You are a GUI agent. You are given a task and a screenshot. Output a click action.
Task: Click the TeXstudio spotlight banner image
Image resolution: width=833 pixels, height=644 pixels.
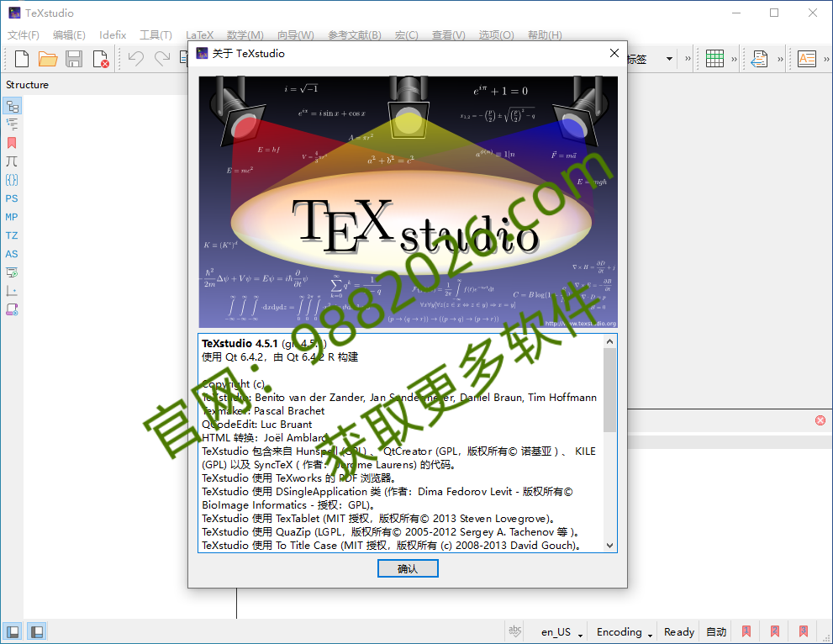(x=408, y=202)
